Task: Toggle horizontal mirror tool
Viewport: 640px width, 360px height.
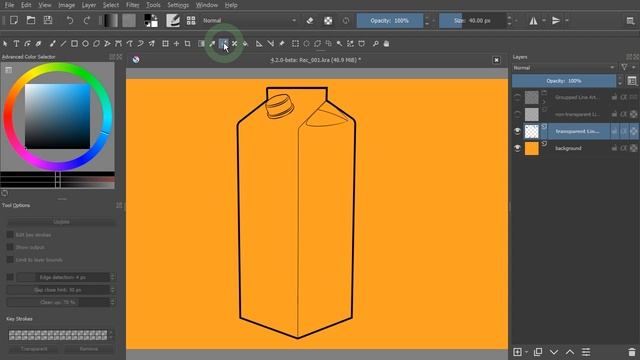Action: (533, 20)
